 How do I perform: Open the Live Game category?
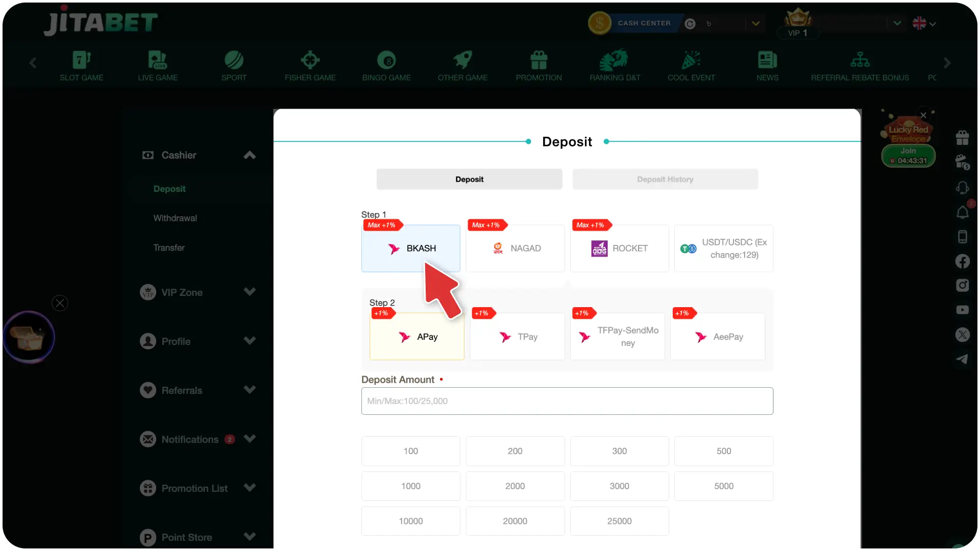[158, 66]
